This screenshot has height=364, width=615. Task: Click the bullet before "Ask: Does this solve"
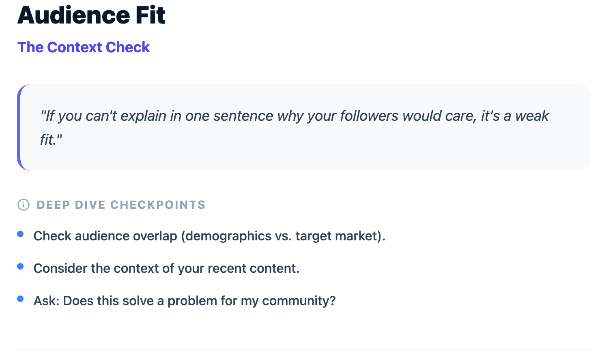(x=20, y=299)
